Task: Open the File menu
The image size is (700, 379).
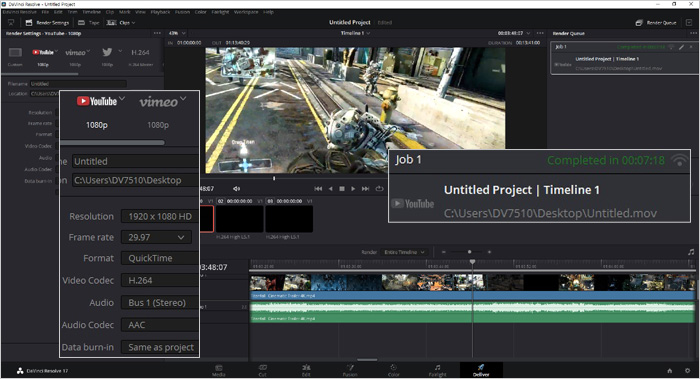Action: click(45, 12)
